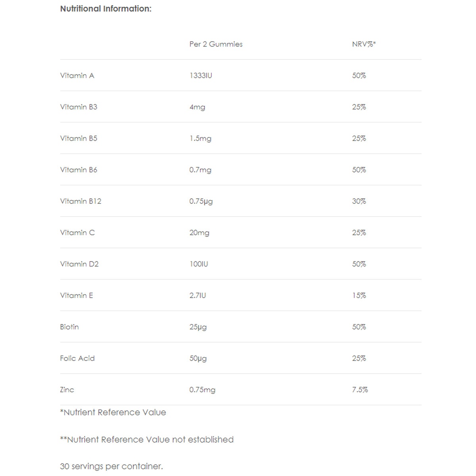
Task: Click the 1333IU value for Vitamin A
Action: pyautogui.click(x=201, y=75)
